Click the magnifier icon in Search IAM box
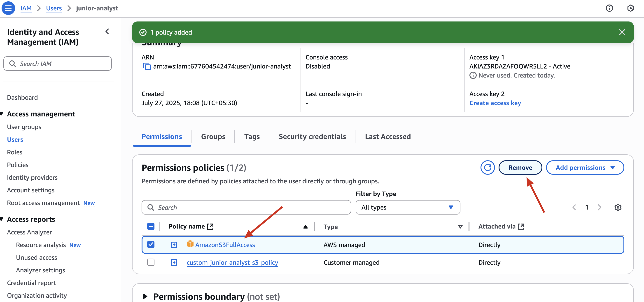644x302 pixels. point(12,64)
